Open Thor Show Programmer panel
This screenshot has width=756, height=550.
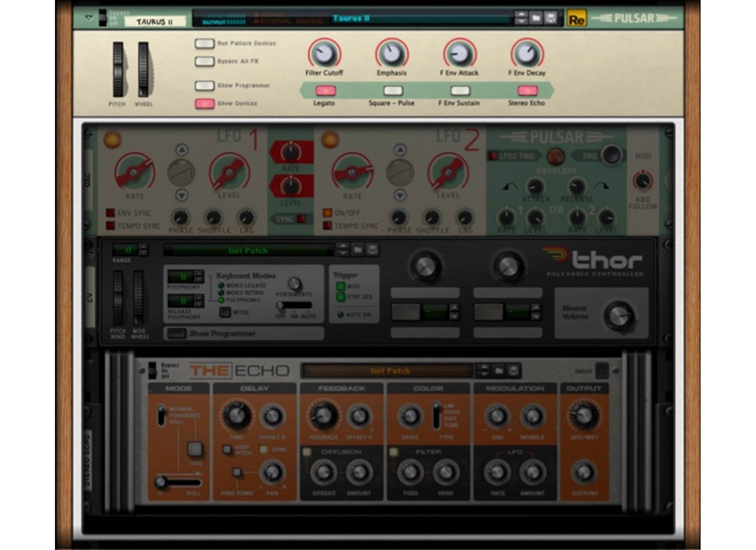(x=176, y=333)
